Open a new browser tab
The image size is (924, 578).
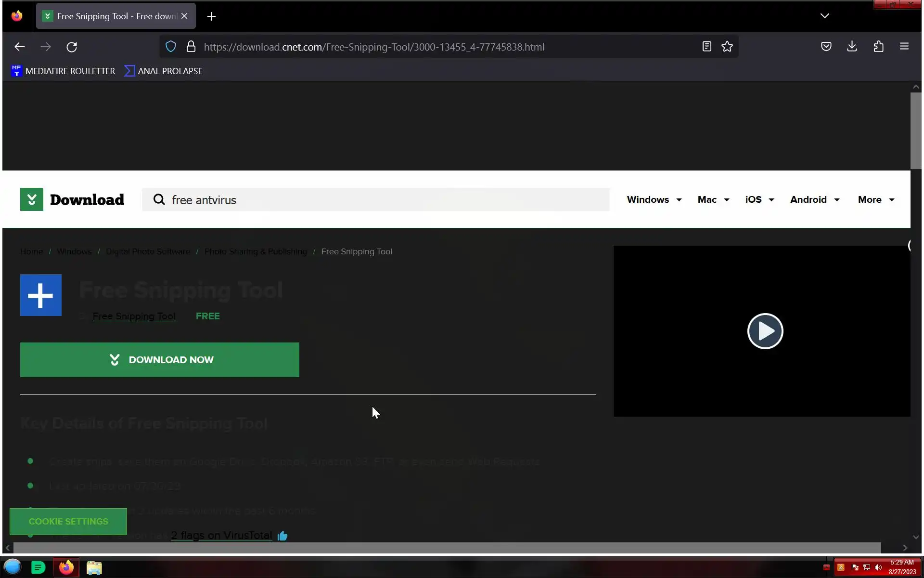pyautogui.click(x=211, y=16)
